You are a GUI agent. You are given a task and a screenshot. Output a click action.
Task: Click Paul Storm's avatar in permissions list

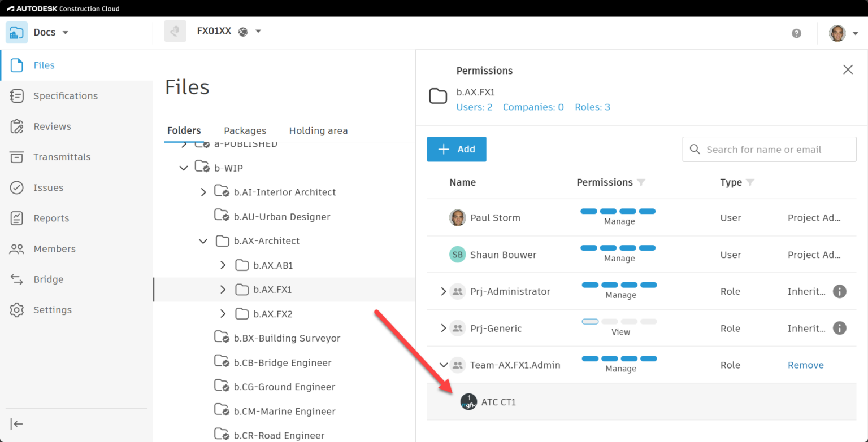[x=457, y=218]
